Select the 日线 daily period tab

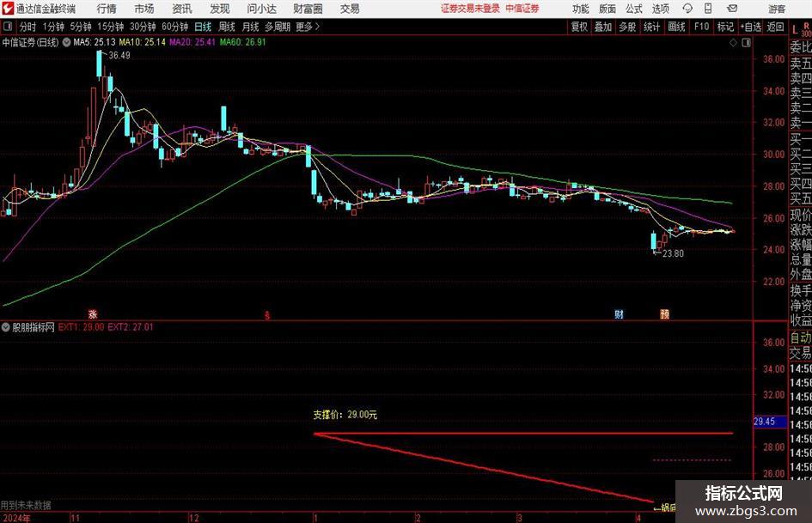point(203,27)
